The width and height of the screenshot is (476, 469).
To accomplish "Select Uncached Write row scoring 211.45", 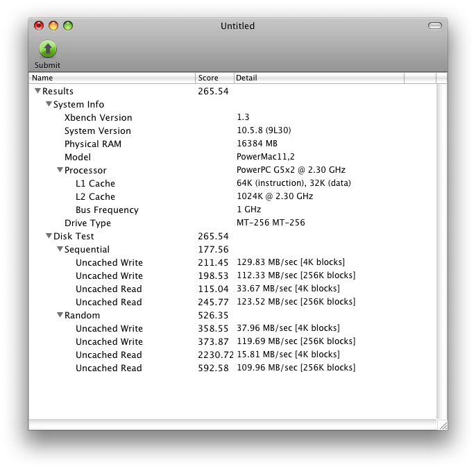I will pyautogui.click(x=233, y=262).
